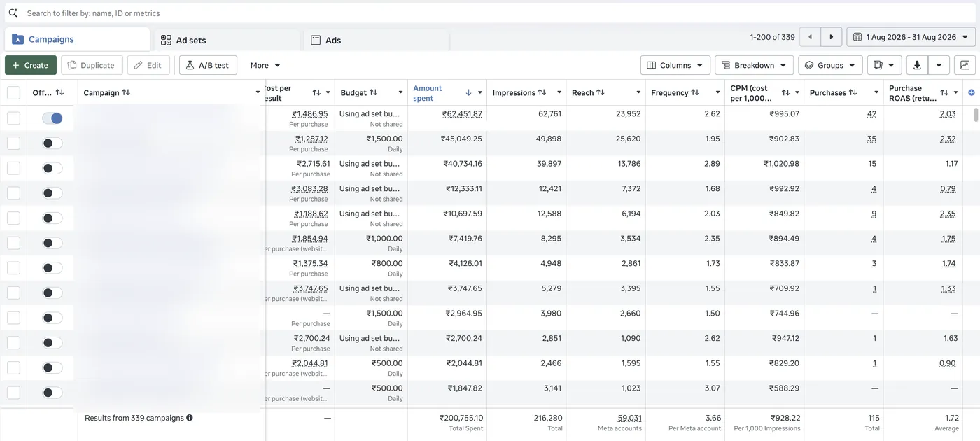Click the search filter magnifier icon
This screenshot has width=980, height=441.
pos(13,13)
